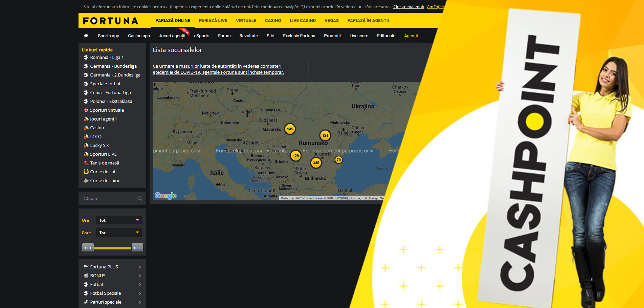Open Casino app menu item
Image resolution: width=644 pixels, height=308 pixels.
click(x=139, y=36)
